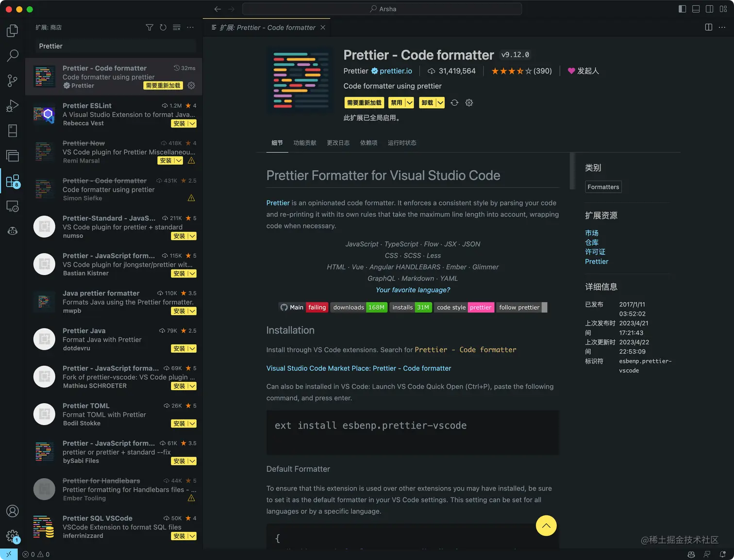734x560 pixels.
Task: Expand install dropdown for Prettier ESLint
Action: click(192, 124)
